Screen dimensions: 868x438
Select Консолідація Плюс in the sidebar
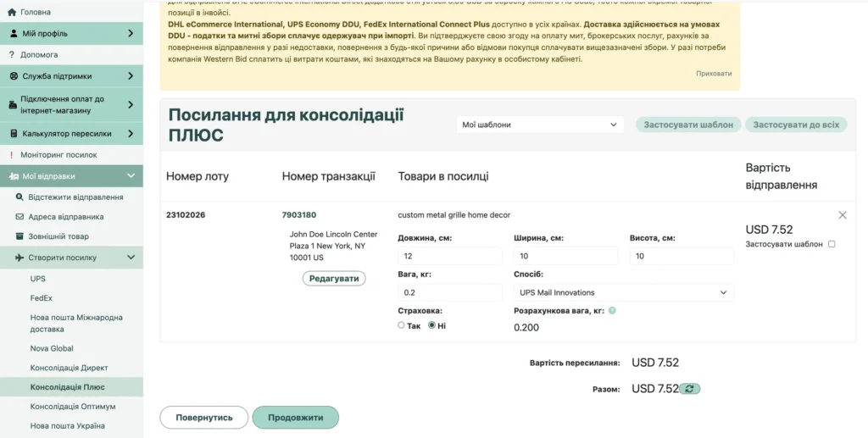pyautogui.click(x=71, y=387)
